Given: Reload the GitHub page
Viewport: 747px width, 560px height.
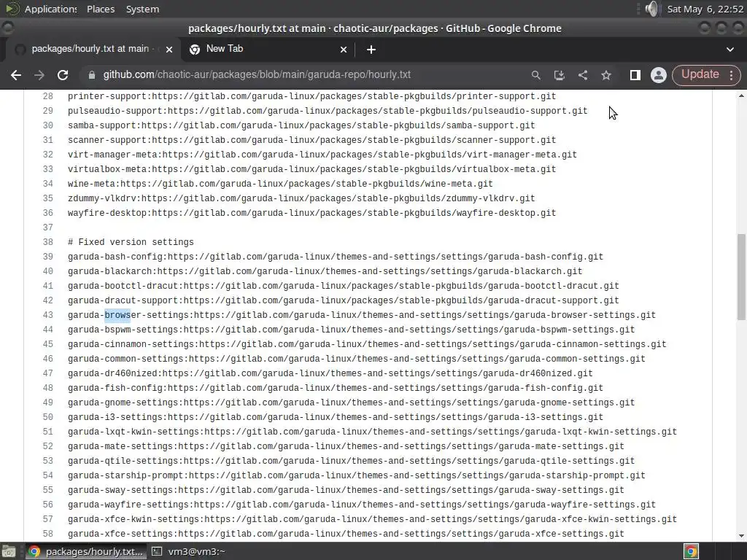Looking at the screenshot, I should (63, 75).
